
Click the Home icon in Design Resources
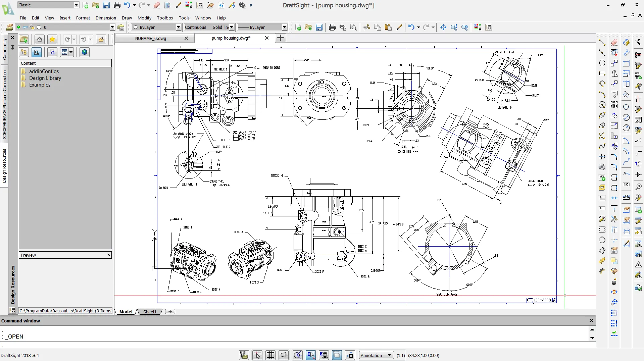point(40,39)
